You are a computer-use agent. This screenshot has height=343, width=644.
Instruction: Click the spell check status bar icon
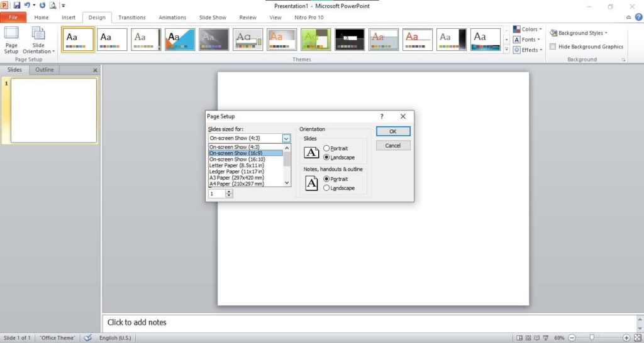(88, 338)
